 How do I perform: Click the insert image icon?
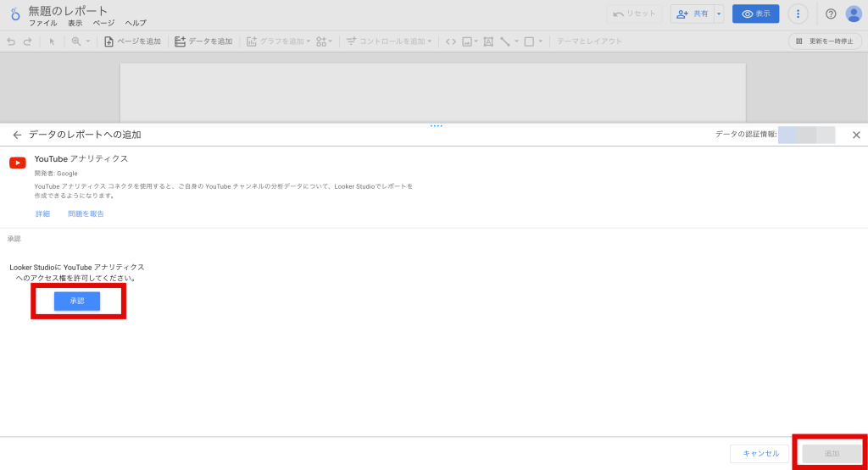(x=467, y=41)
